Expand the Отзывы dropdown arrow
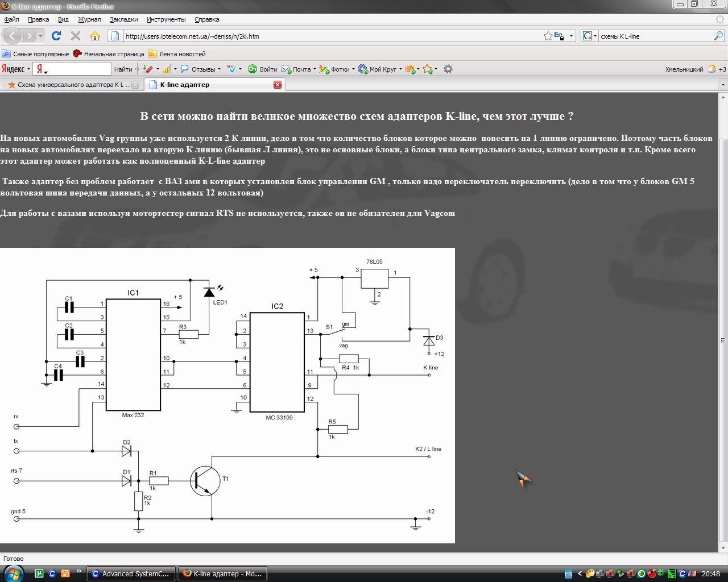The image size is (728, 582). click(220, 69)
